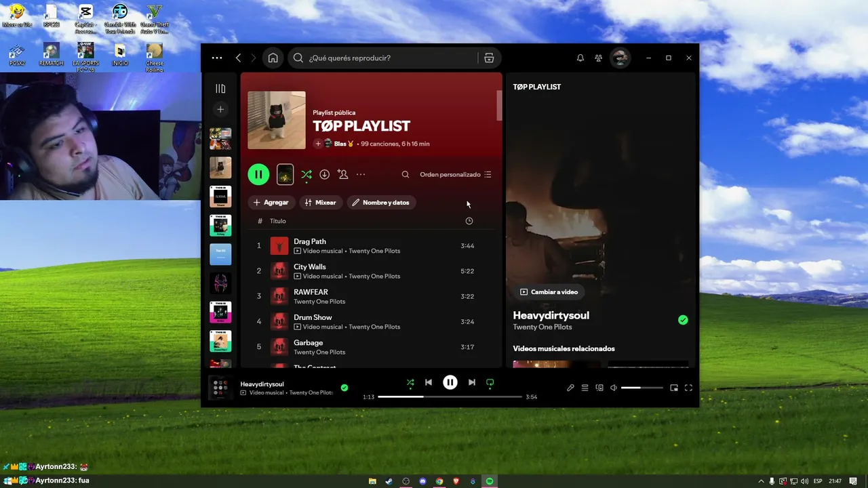The height and width of the screenshot is (488, 868).
Task: Open Nombre y datos editor
Action: 381,203
